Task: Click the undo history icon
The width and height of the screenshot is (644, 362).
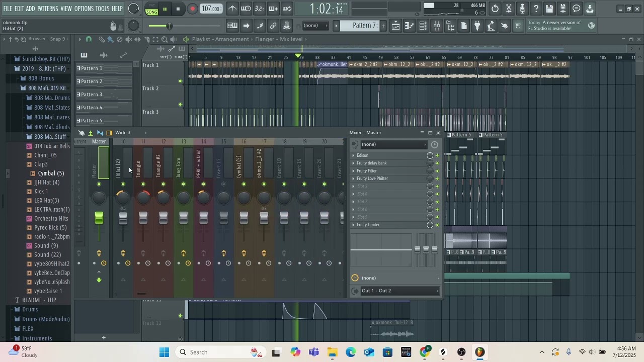Action: (495, 9)
